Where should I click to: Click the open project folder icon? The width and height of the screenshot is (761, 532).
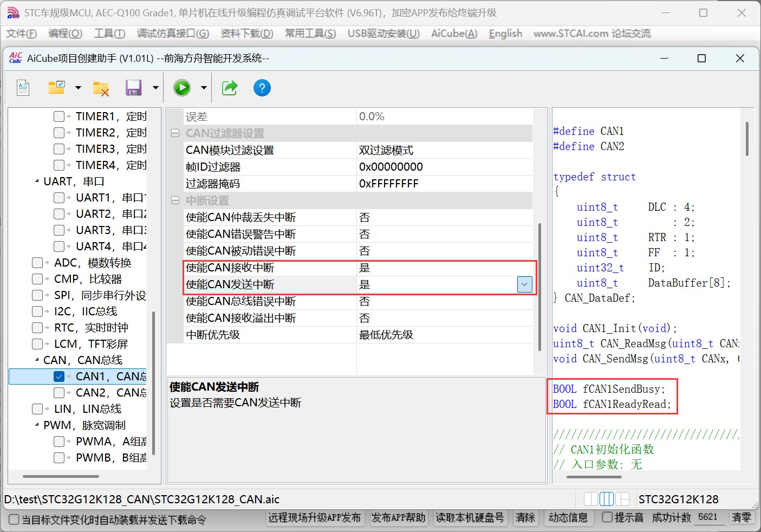[57, 87]
